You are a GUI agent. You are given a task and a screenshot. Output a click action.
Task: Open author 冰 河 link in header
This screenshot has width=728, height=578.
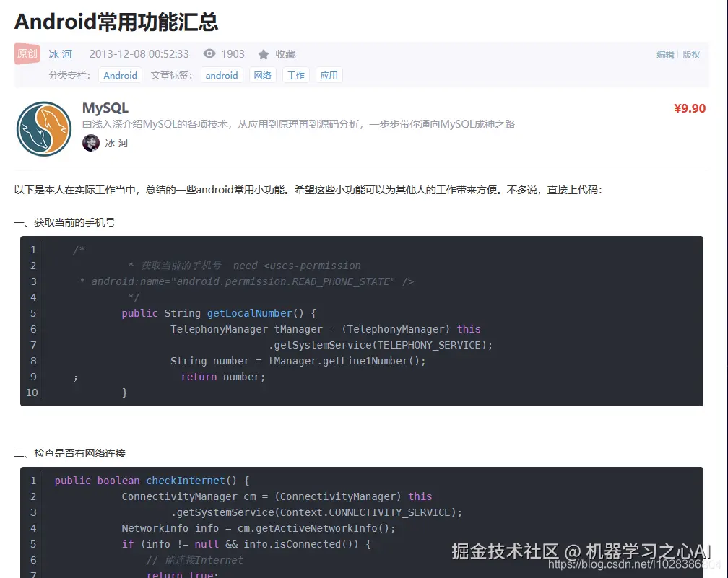pyautogui.click(x=61, y=54)
